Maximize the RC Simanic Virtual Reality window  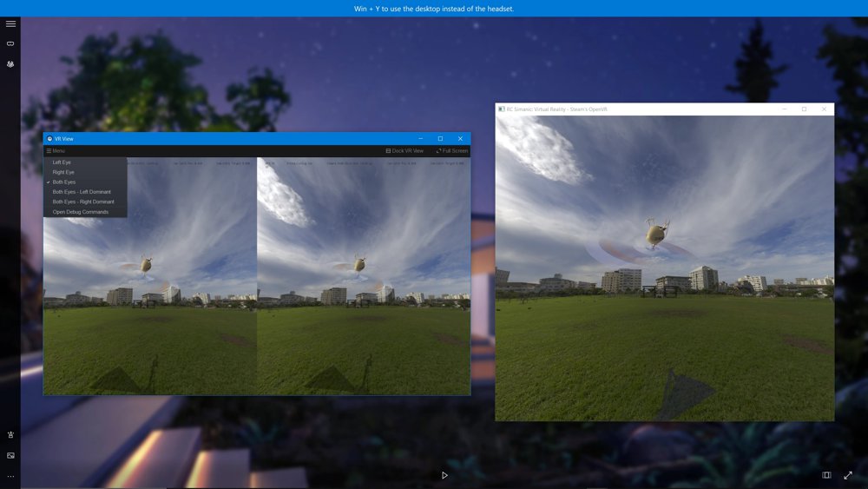click(x=805, y=109)
